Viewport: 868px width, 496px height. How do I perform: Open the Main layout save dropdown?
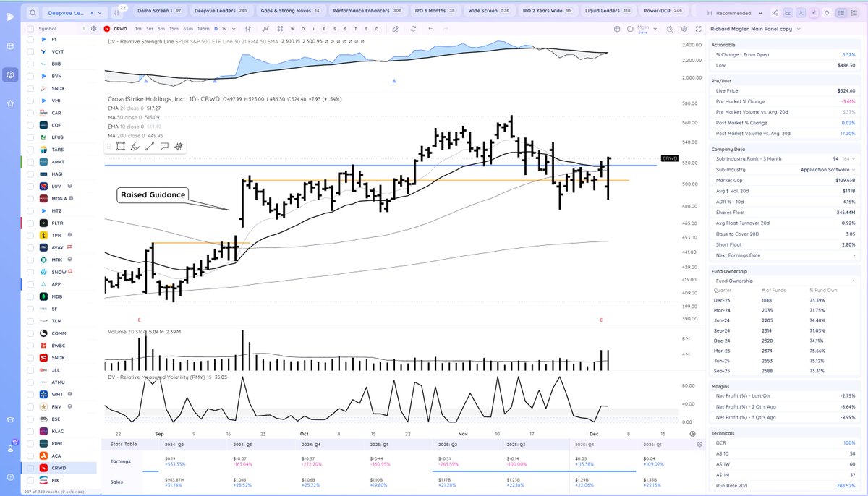pos(655,29)
